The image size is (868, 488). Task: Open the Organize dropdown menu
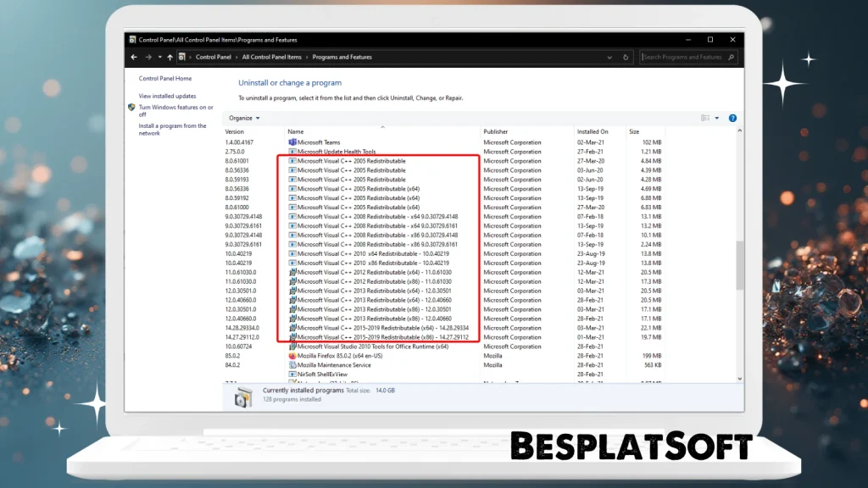pos(245,118)
